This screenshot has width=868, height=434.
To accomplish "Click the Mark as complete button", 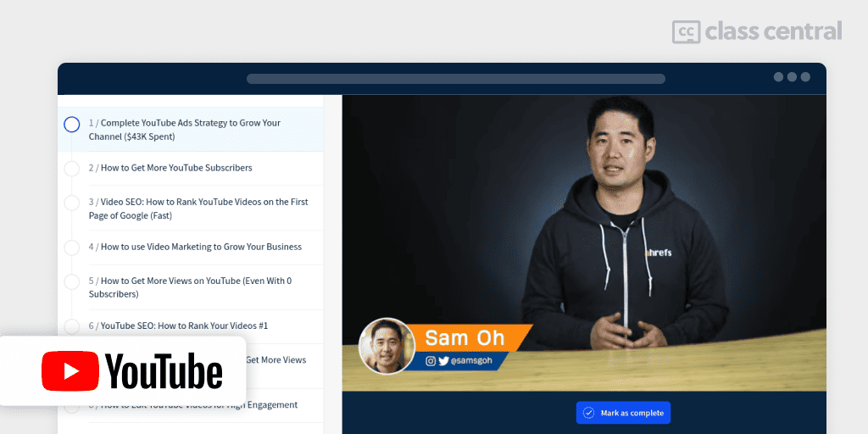I will click(x=623, y=413).
